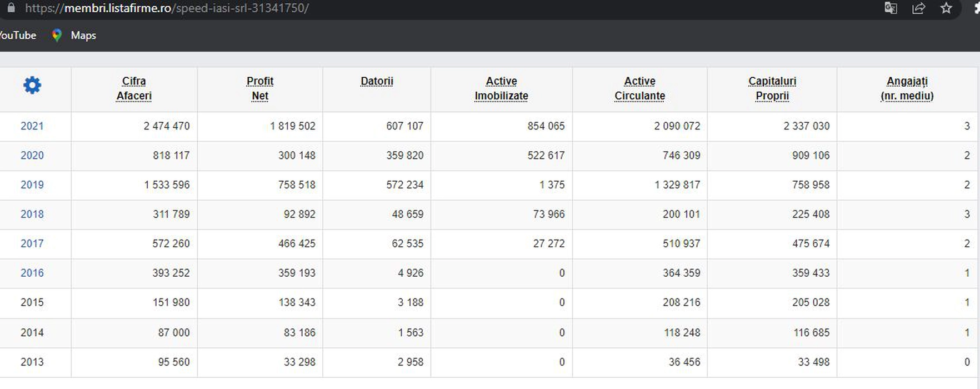This screenshot has width=980, height=389.
Task: Open the 2017 year link
Action: [x=32, y=244]
